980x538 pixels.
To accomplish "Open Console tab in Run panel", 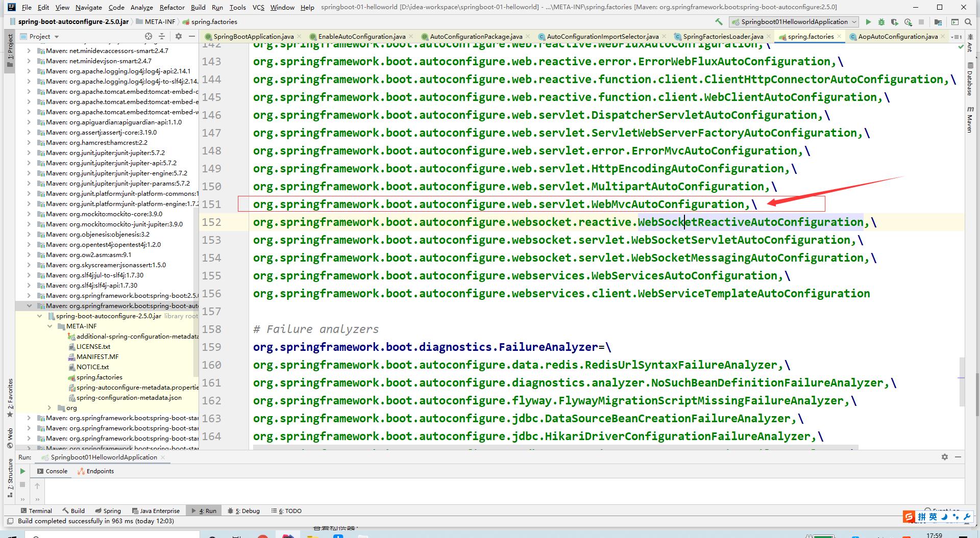I will click(52, 471).
